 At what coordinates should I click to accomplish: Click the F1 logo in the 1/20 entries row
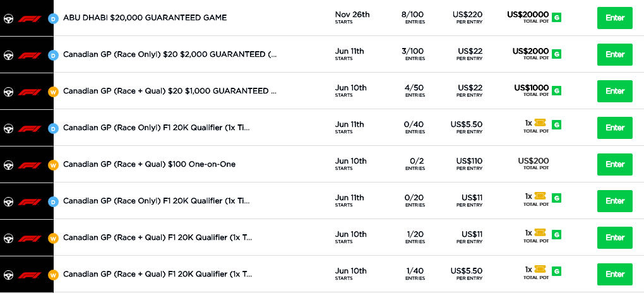pos(30,238)
